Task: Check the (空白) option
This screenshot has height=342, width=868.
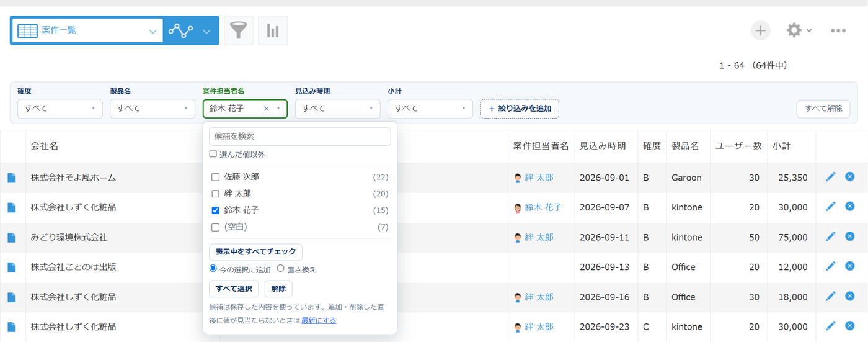Action: 216,227
